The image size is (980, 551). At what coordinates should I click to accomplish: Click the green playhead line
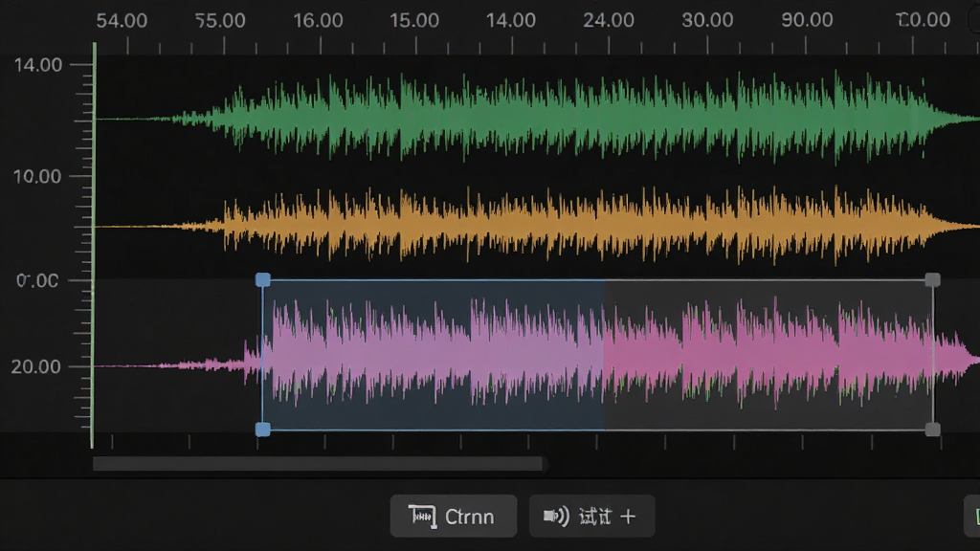pyautogui.click(x=94, y=245)
